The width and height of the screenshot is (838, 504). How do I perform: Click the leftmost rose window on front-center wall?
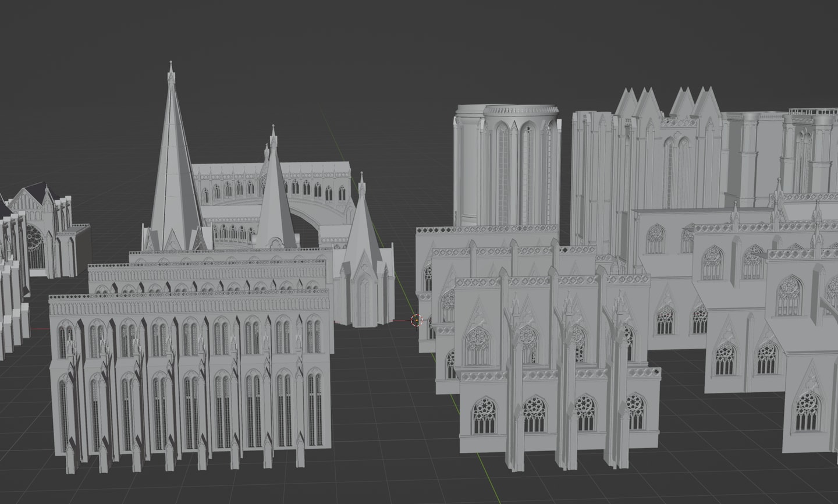click(x=484, y=416)
